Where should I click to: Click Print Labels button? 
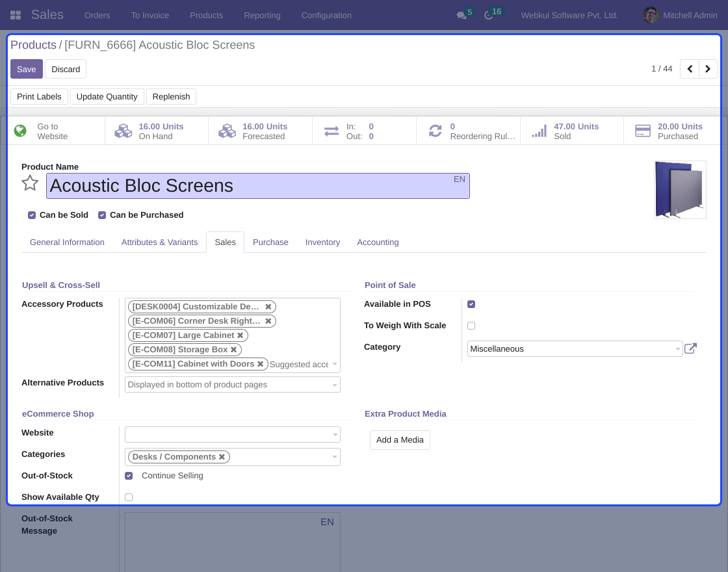[39, 97]
